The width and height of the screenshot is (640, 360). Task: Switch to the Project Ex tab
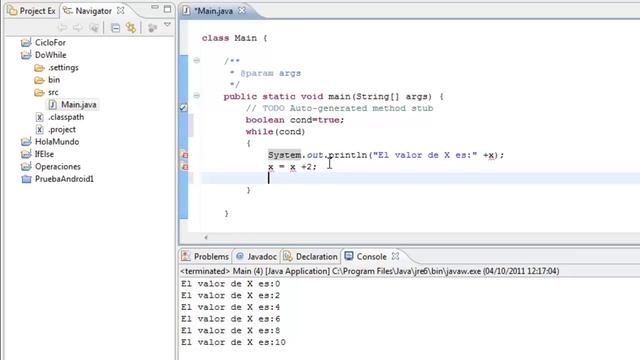(32, 11)
